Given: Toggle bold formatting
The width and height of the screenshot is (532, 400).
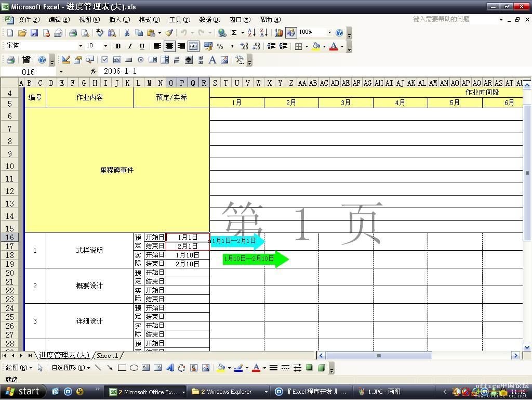Looking at the screenshot, I should tap(118, 46).
